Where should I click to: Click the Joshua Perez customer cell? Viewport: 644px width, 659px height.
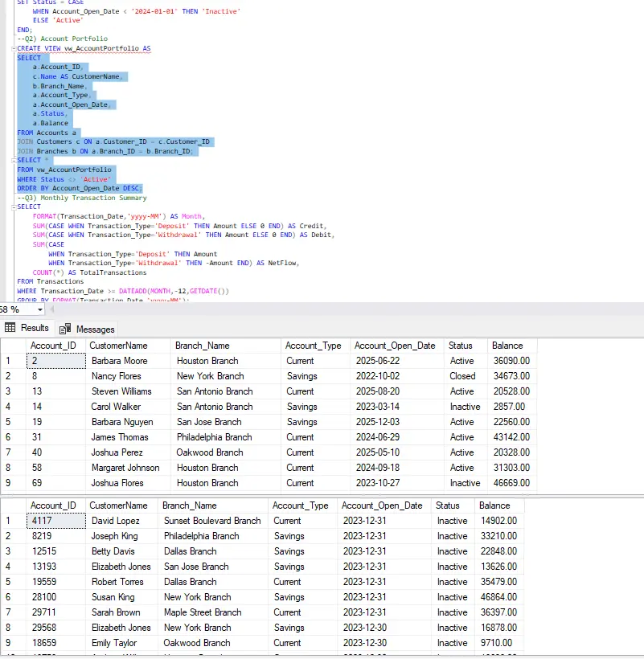point(128,452)
